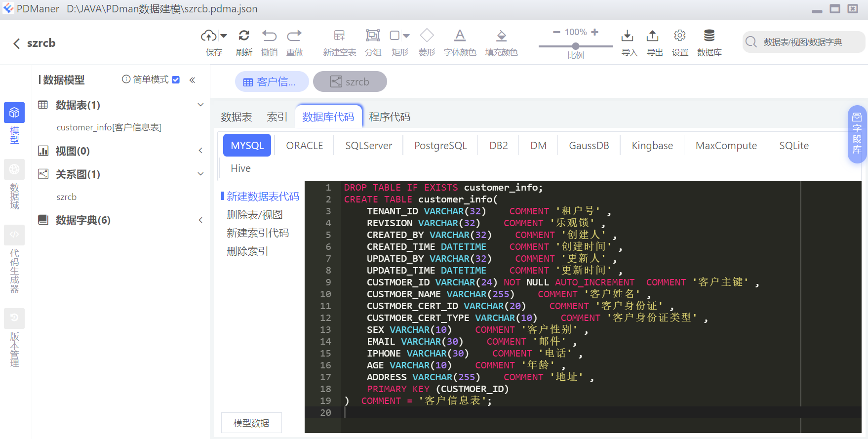Open Settings gear icon
The width and height of the screenshot is (868, 439).
[680, 36]
